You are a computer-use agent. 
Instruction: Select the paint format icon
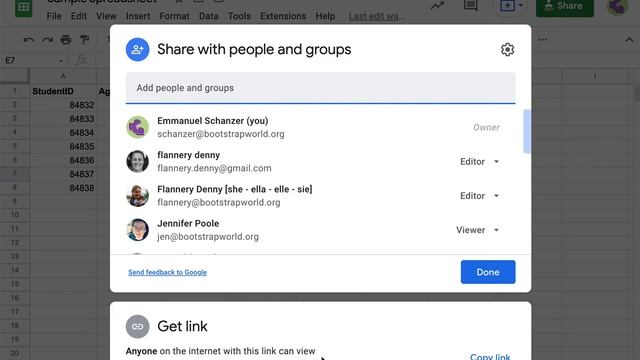tap(84, 40)
